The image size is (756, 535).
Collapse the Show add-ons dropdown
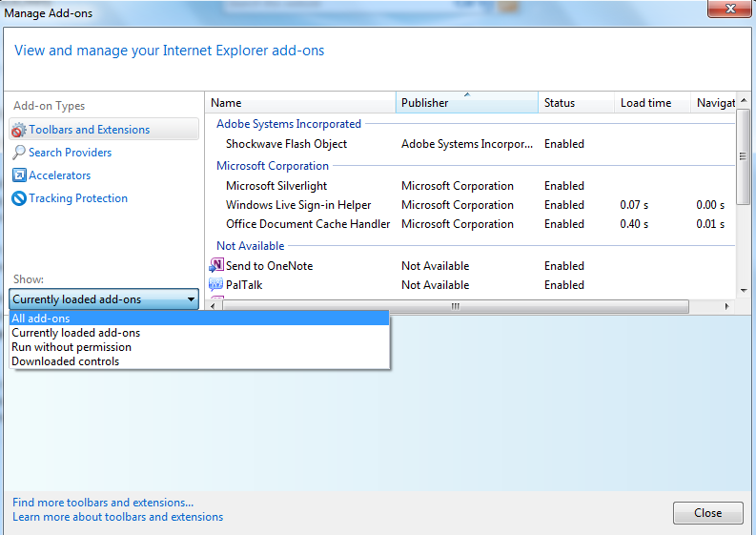tap(104, 299)
